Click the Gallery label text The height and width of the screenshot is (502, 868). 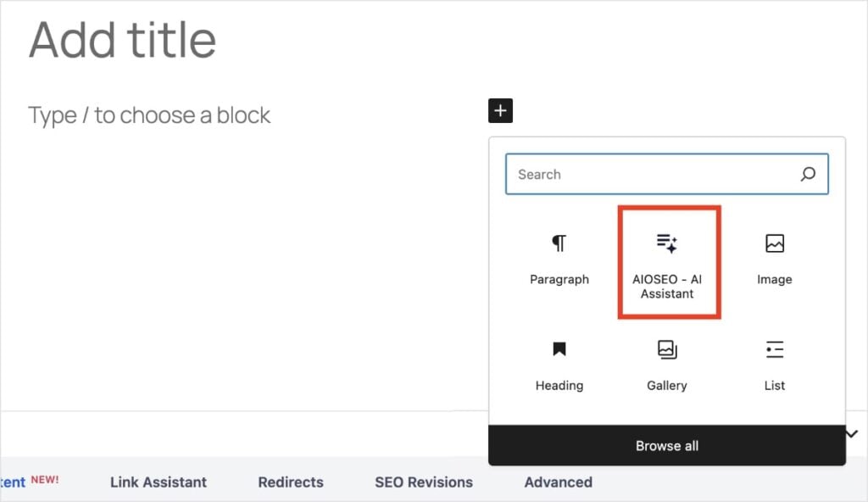point(666,385)
